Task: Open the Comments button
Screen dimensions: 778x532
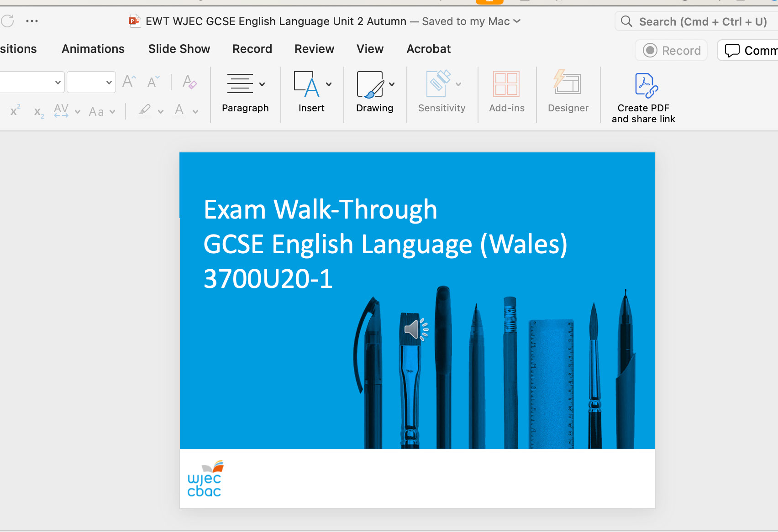Action: 750,50
